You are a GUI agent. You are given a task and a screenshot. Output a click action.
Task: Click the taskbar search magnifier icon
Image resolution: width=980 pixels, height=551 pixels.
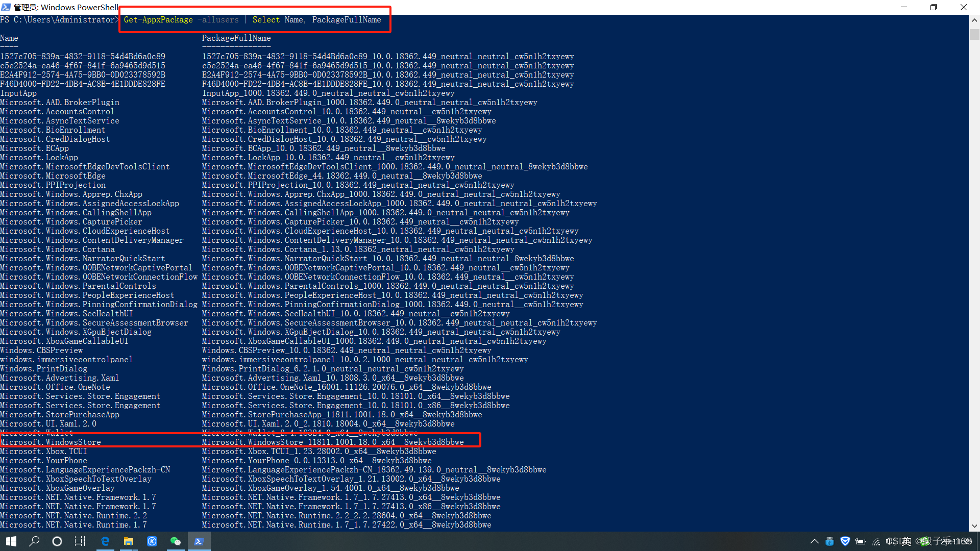tap(34, 541)
